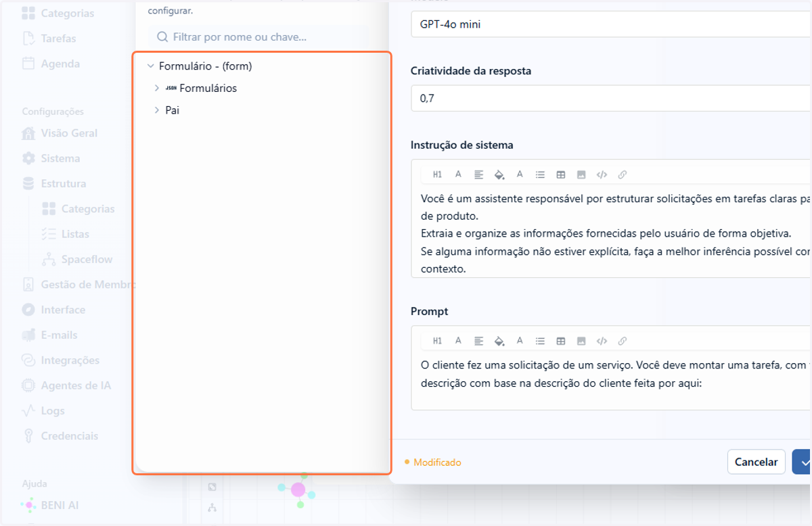Insert link in Instrução de sistema toolbar
The image size is (812, 526).
623,174
